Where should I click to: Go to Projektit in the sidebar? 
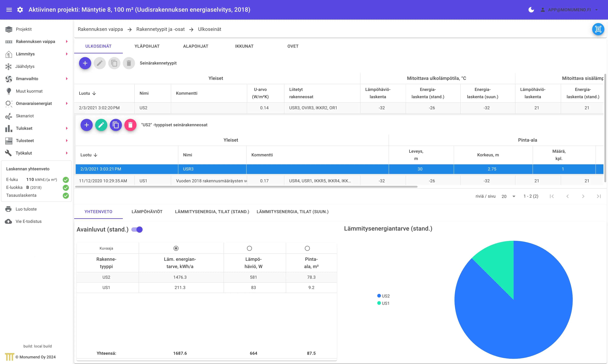click(24, 29)
